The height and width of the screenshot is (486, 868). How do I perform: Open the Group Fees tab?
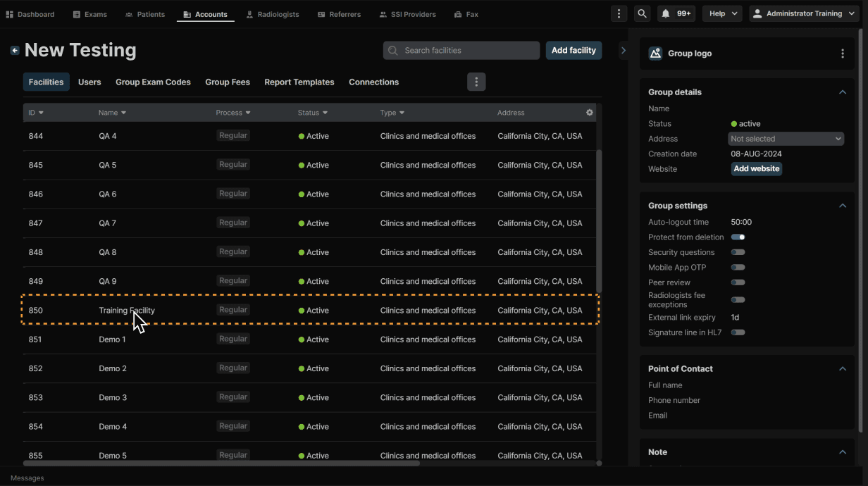228,82
